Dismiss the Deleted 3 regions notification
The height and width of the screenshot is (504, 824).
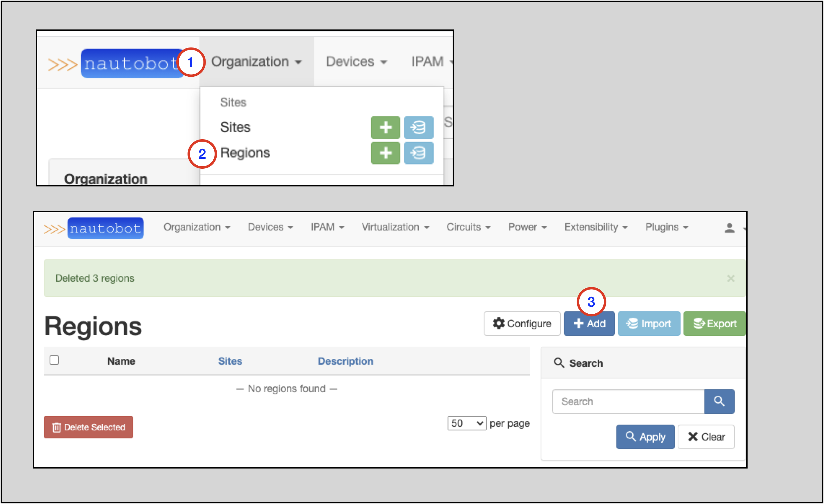pyautogui.click(x=731, y=278)
